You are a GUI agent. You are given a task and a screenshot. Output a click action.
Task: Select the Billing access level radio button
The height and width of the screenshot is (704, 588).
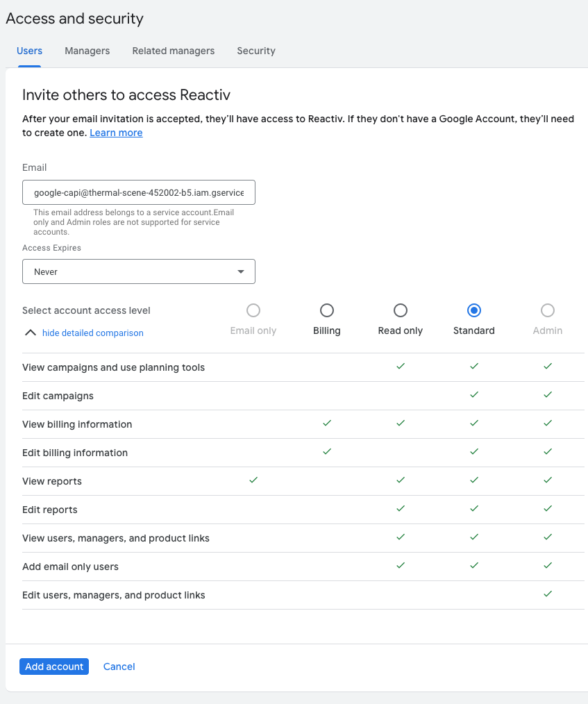[x=326, y=310]
